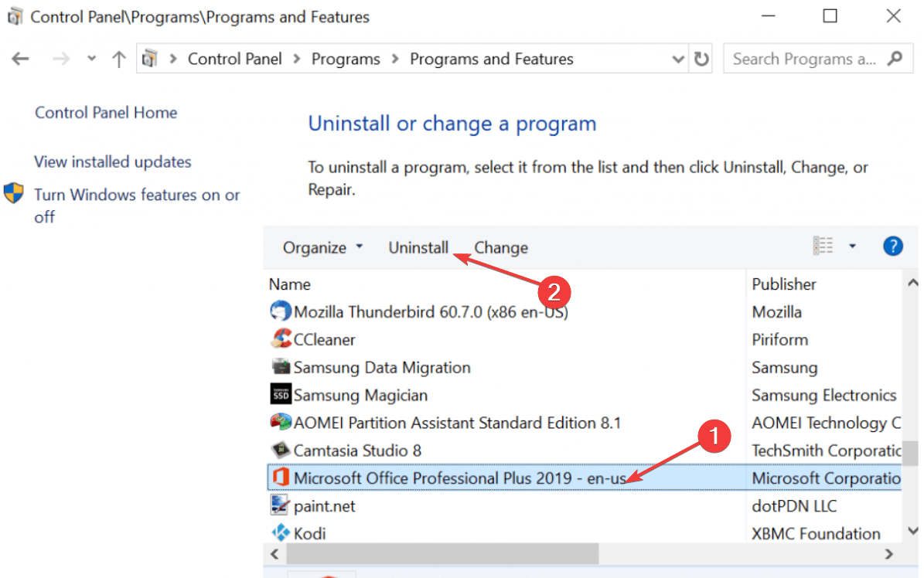Click the Uninstall toolbar button
Image resolution: width=924 pixels, height=578 pixels.
click(x=418, y=247)
